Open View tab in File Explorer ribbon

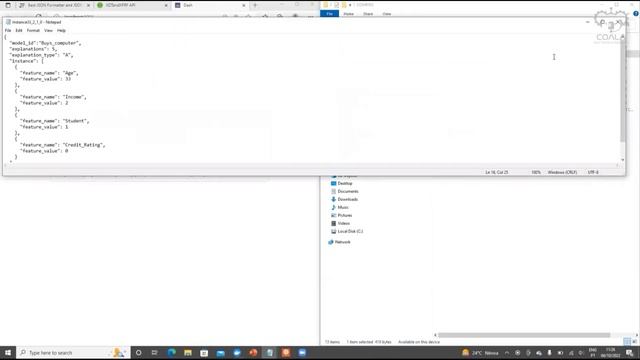(387, 14)
